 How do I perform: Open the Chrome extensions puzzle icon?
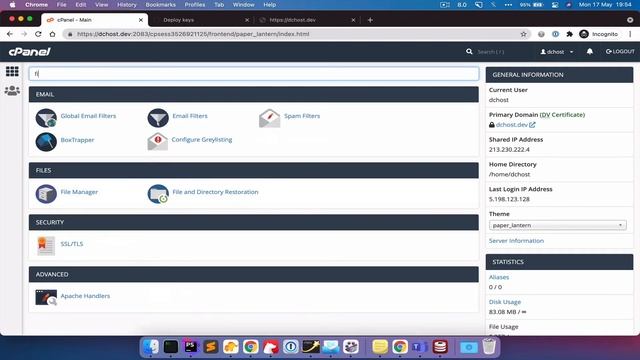569,34
